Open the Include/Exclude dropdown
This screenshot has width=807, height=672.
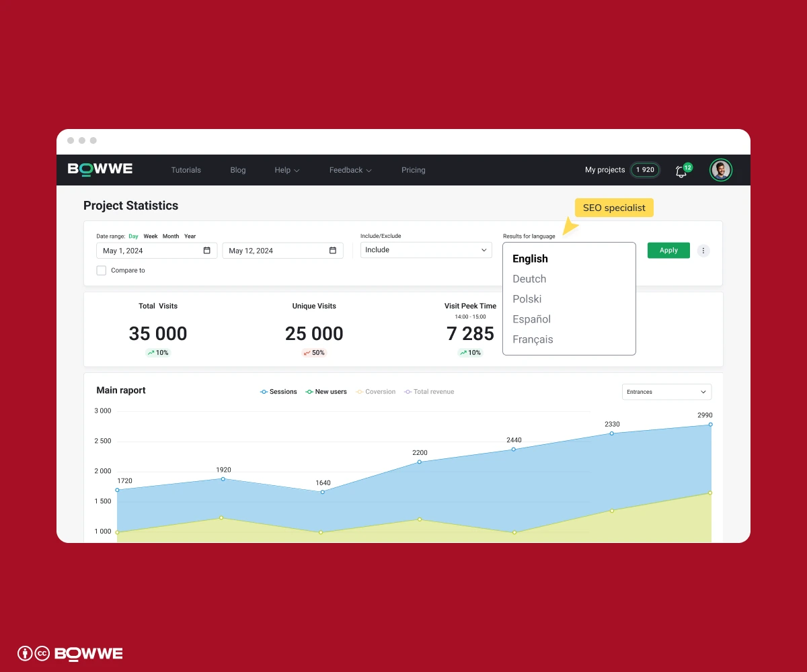pos(426,250)
